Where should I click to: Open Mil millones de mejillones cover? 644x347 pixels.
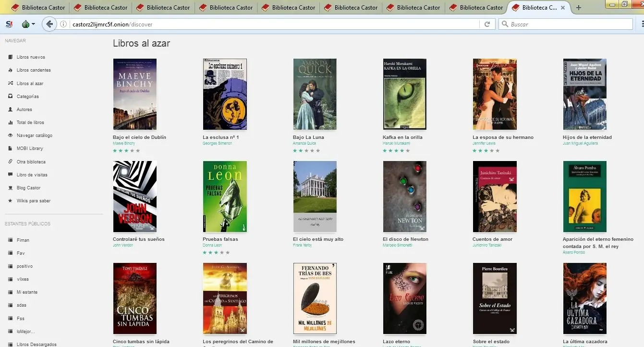click(x=315, y=298)
